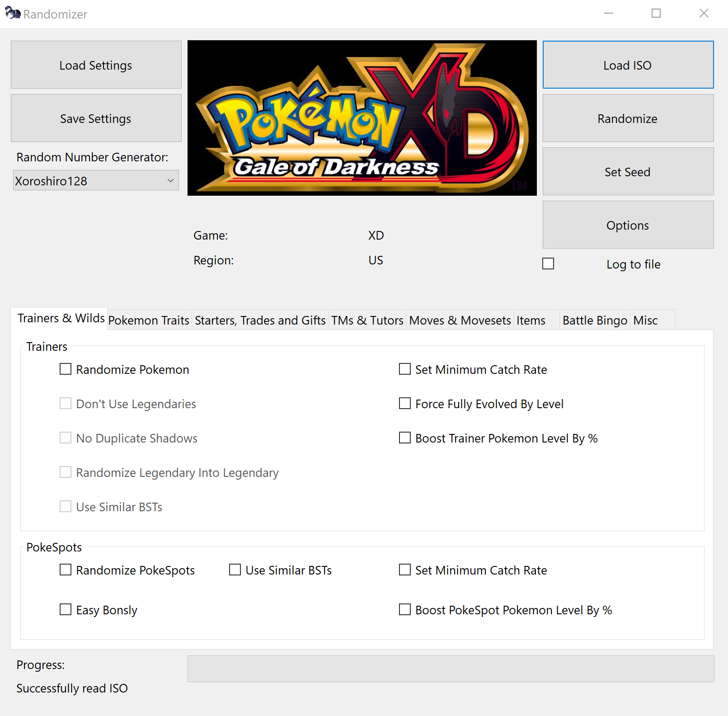
Task: Toggle the Log to file option
Action: 548,264
